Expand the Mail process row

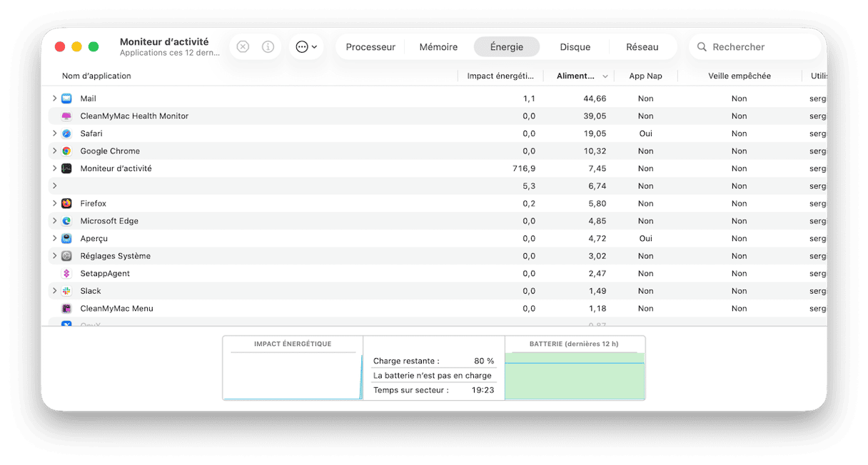(54, 98)
